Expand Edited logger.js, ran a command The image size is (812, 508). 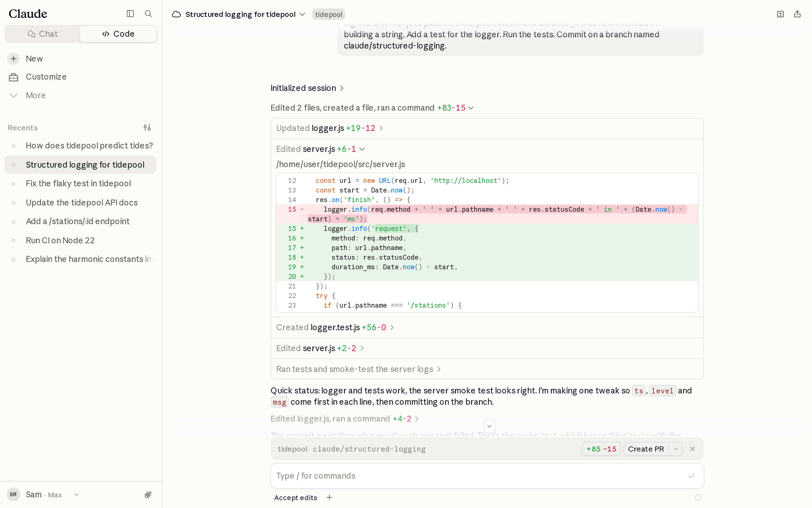pos(345,419)
